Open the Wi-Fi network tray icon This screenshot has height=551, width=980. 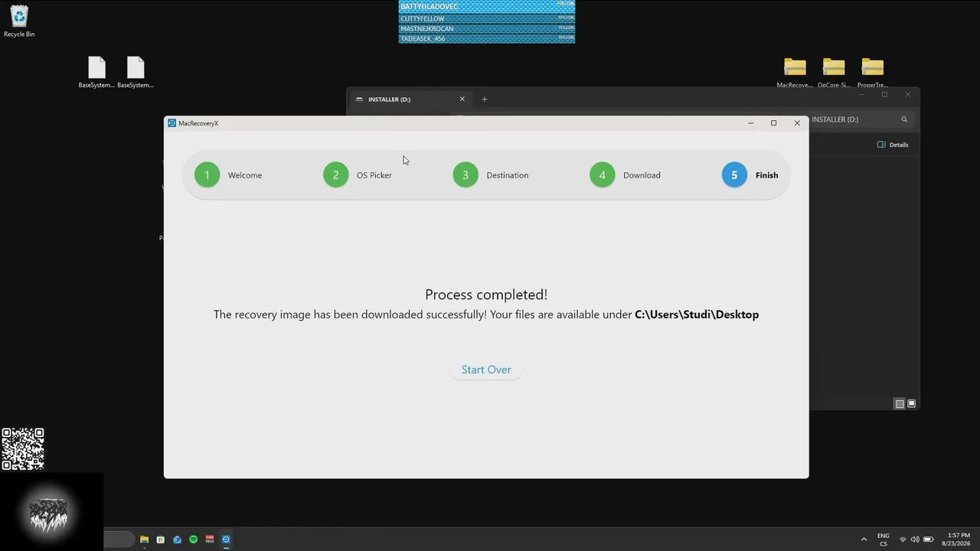pyautogui.click(x=903, y=540)
